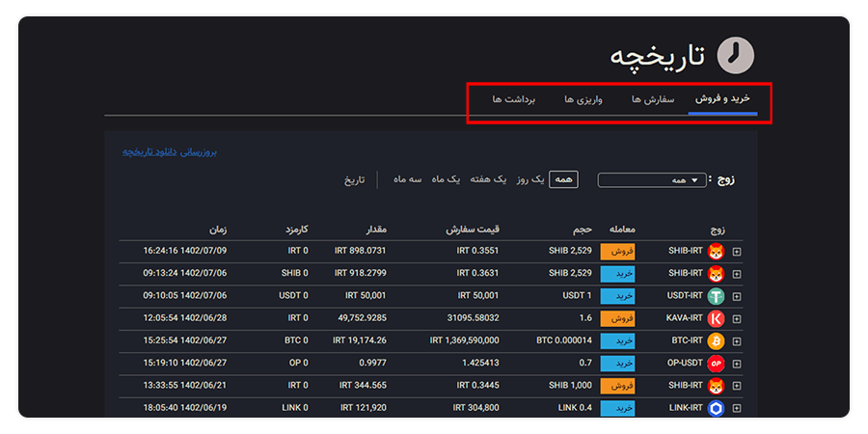Click the Tether icon in USDT-IRT row
Viewport: 868px width, 434px height.
716,296
